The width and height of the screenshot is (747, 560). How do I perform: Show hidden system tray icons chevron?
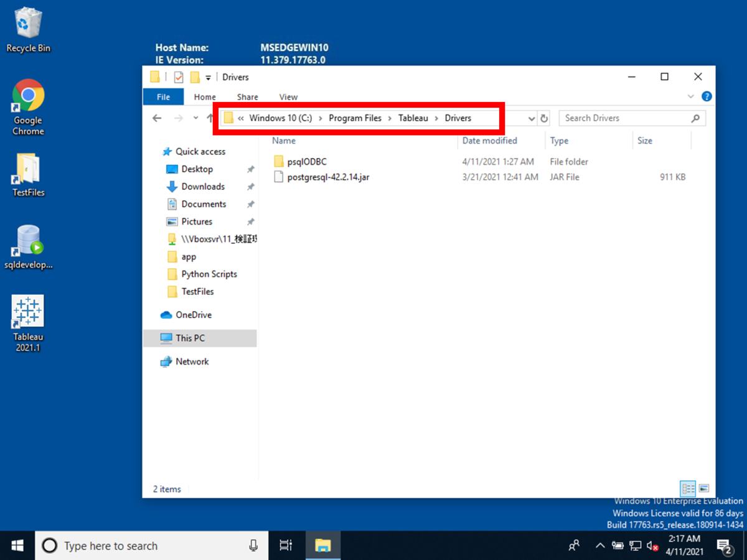(x=600, y=546)
